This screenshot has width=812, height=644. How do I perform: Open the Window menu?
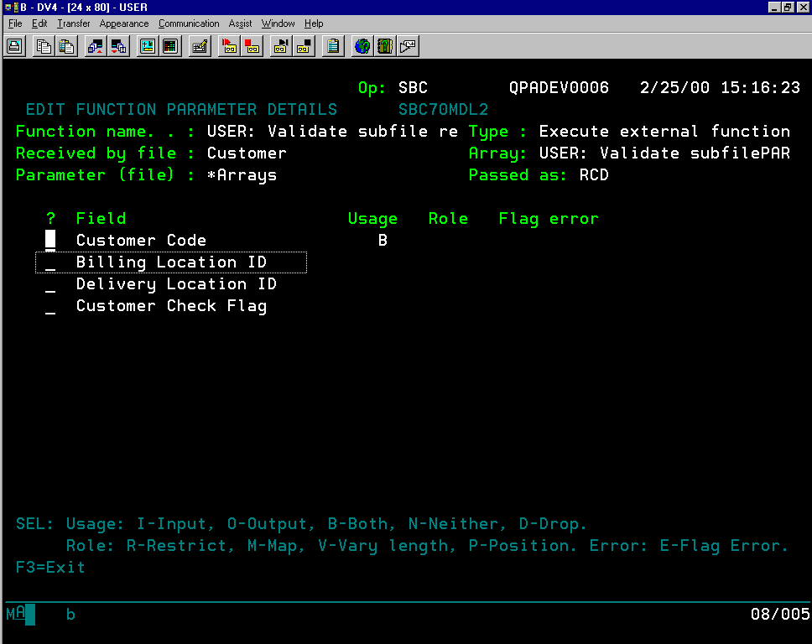click(x=278, y=23)
